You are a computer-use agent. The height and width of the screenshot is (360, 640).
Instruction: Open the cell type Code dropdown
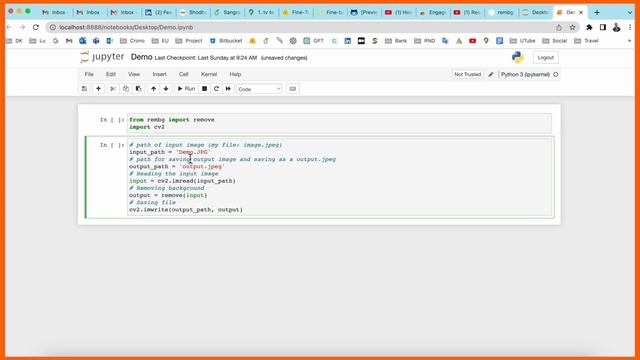(259, 89)
